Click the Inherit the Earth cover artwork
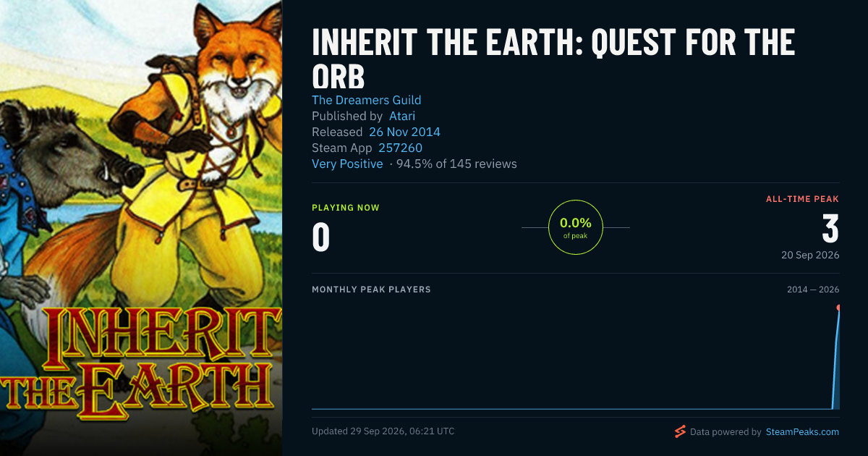This screenshot has width=868, height=456. point(141,228)
